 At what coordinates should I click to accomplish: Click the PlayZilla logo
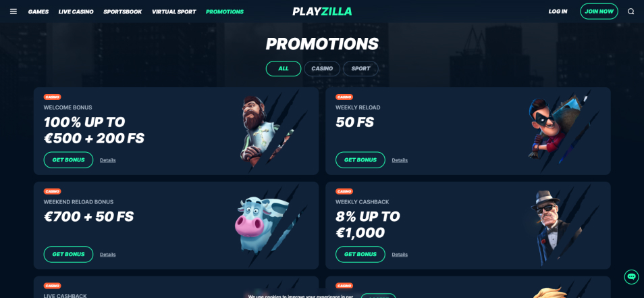322,11
